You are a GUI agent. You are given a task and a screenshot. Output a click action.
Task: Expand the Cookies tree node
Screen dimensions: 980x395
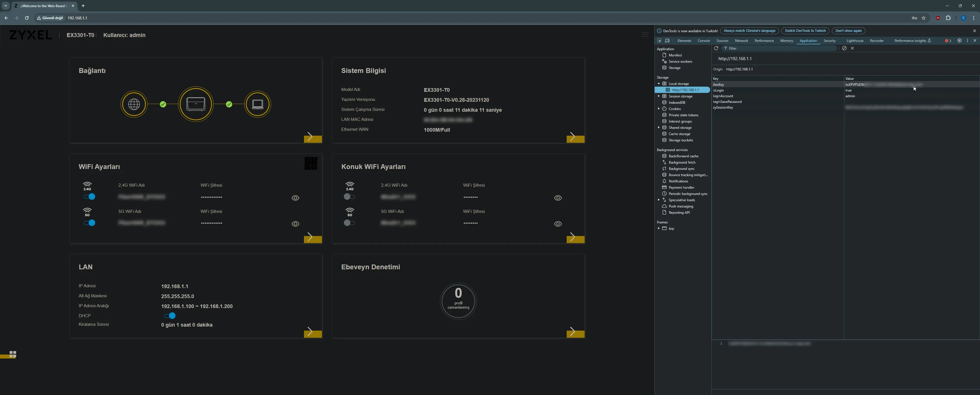pyautogui.click(x=659, y=109)
